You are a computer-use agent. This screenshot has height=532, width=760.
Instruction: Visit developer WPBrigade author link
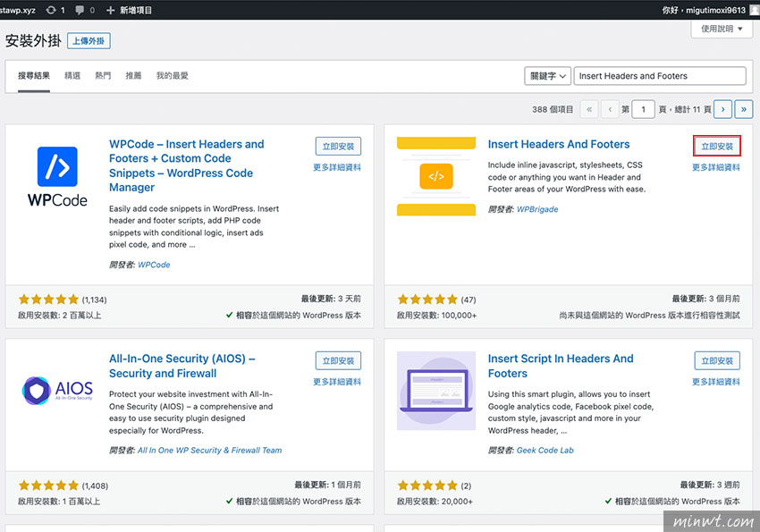(537, 209)
